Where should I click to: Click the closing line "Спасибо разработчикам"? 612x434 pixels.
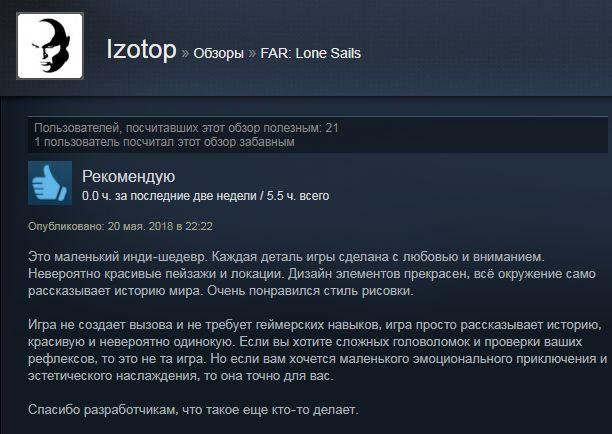[193, 410]
